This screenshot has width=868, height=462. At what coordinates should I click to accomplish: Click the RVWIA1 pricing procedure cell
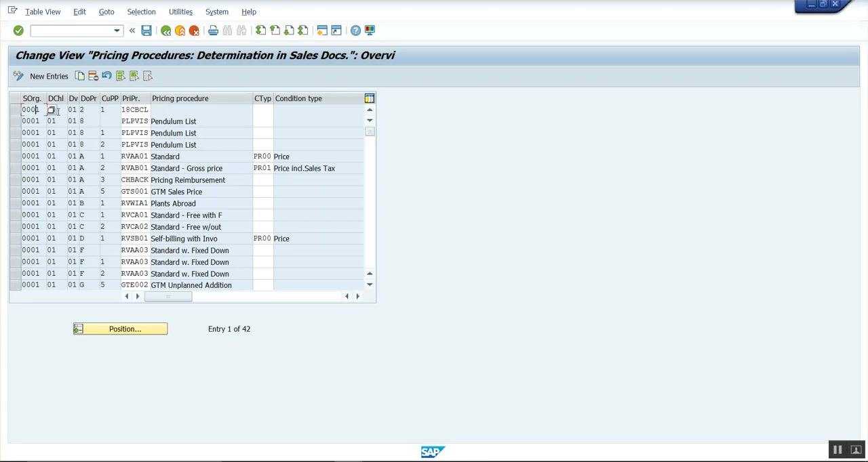coord(134,203)
